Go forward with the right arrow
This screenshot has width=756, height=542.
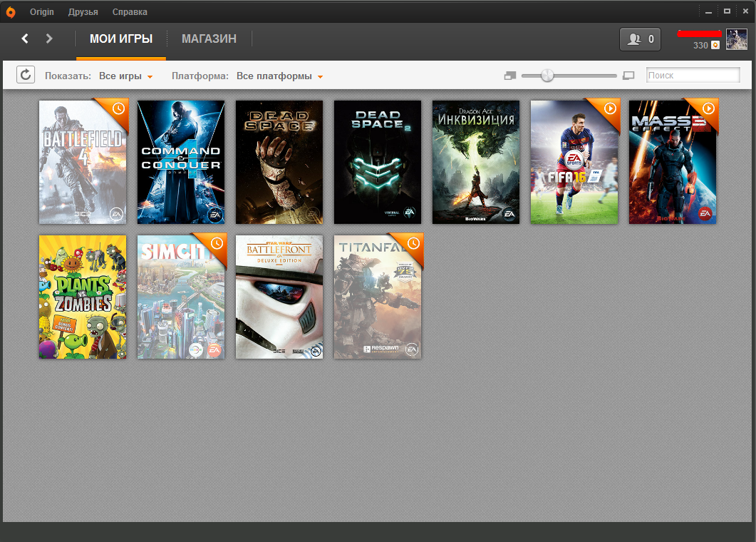[48, 39]
